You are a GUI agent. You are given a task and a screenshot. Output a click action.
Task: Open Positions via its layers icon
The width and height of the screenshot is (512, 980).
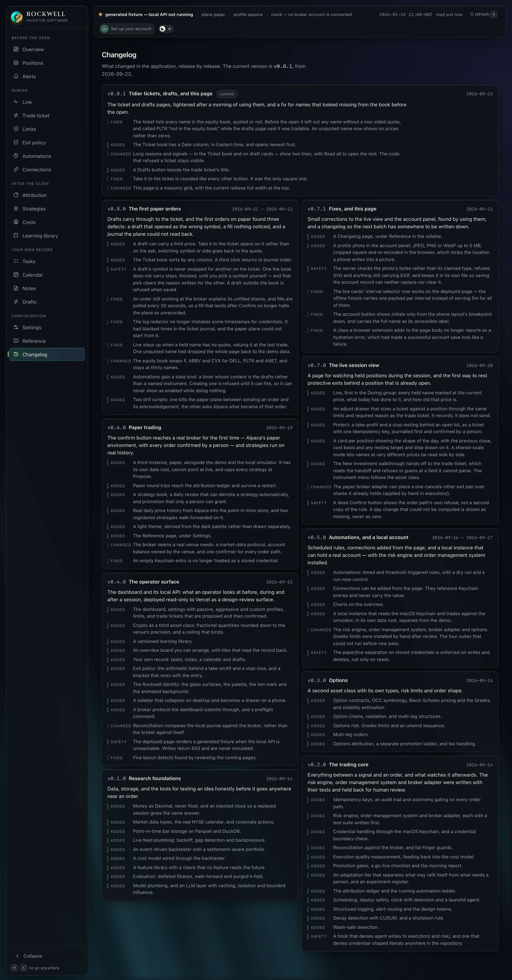pos(16,63)
